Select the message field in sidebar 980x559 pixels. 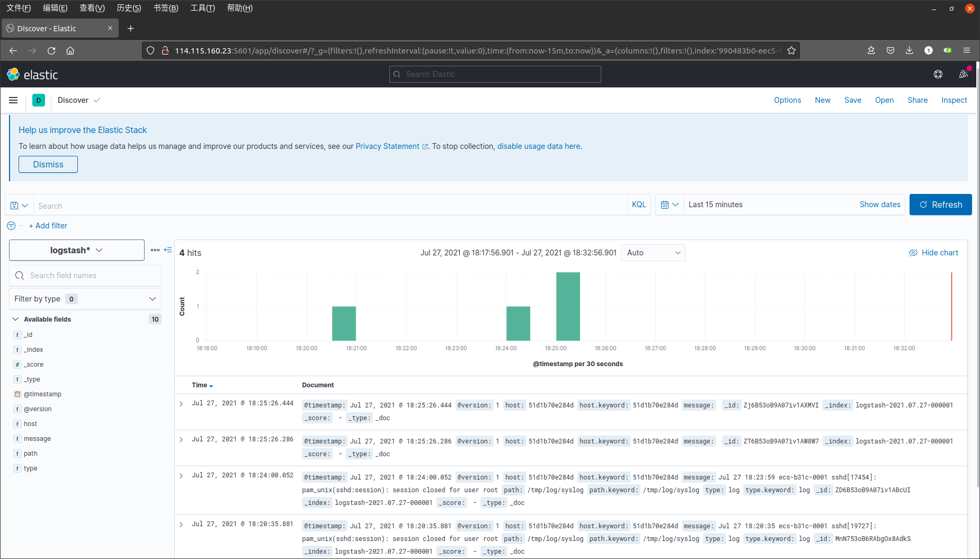(37, 439)
